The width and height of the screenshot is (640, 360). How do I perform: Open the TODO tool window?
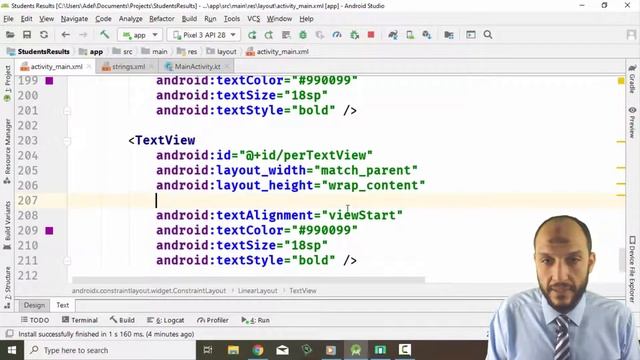click(x=35, y=320)
